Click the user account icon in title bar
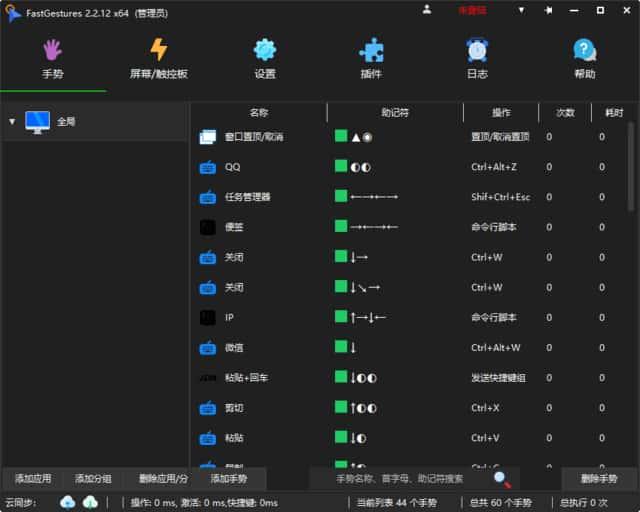Screen dimensions: 640x512 coord(427,10)
